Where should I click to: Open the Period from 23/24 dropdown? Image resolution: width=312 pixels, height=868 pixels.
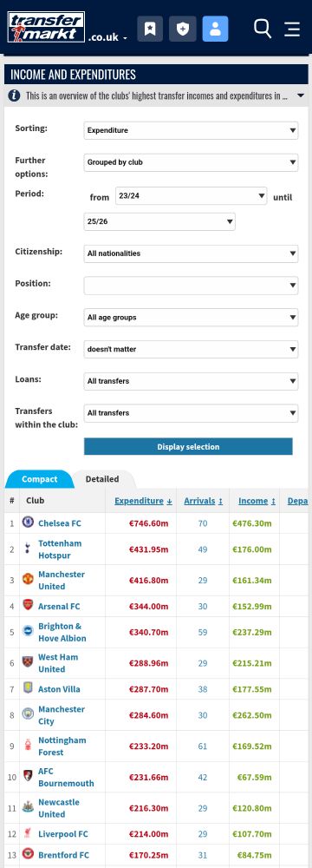point(191,196)
